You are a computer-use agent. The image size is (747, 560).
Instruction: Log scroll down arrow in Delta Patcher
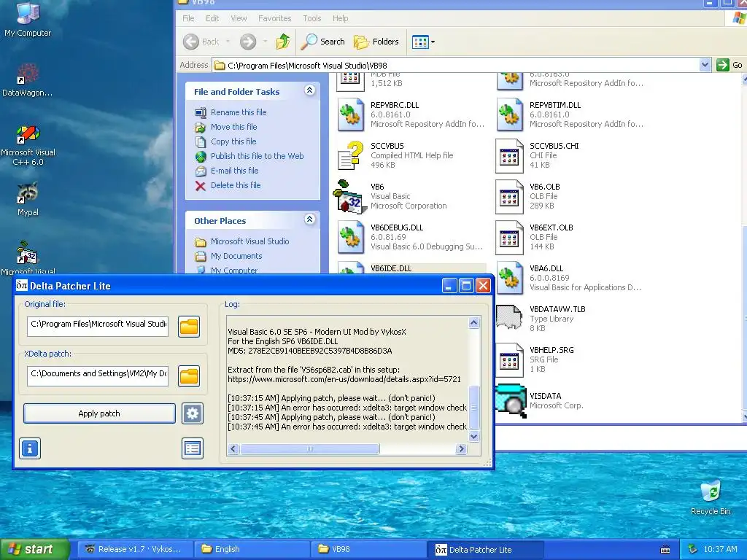473,436
